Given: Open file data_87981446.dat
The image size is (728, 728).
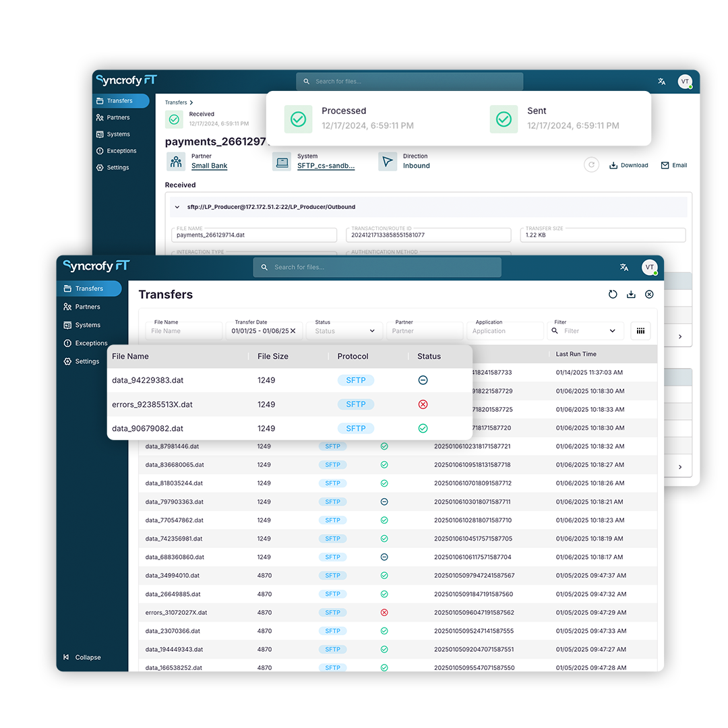Looking at the screenshot, I should point(173,446).
